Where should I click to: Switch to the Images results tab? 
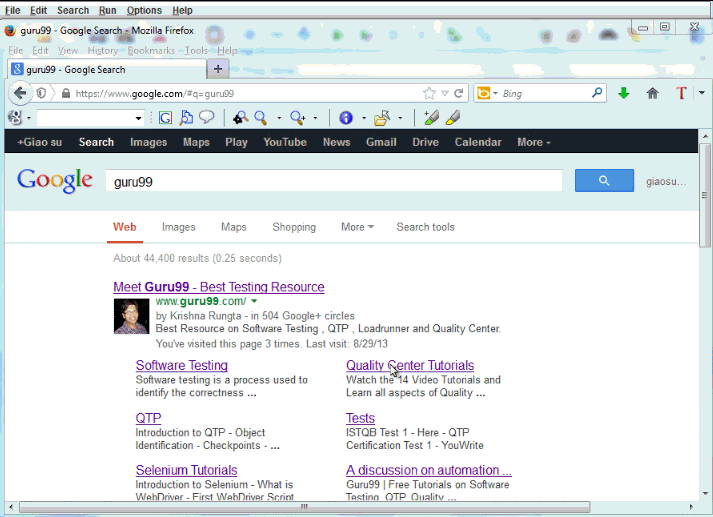pos(179,227)
